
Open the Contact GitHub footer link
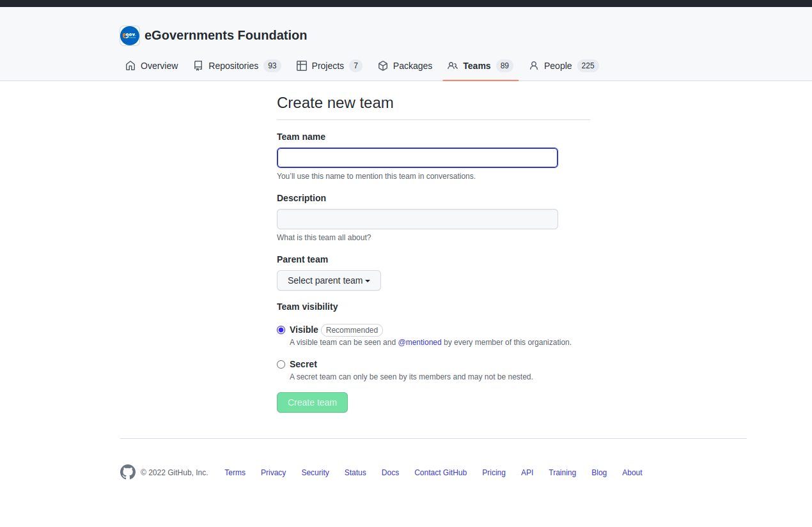[x=441, y=473]
